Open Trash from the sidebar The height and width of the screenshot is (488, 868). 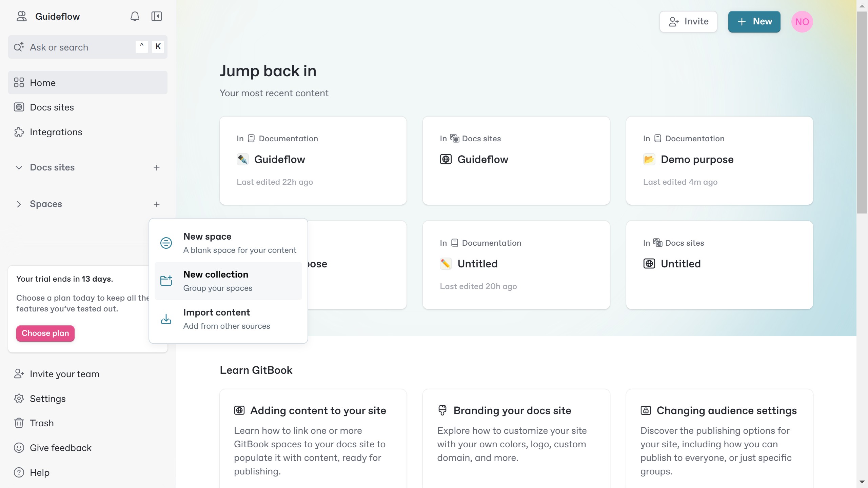click(88, 423)
